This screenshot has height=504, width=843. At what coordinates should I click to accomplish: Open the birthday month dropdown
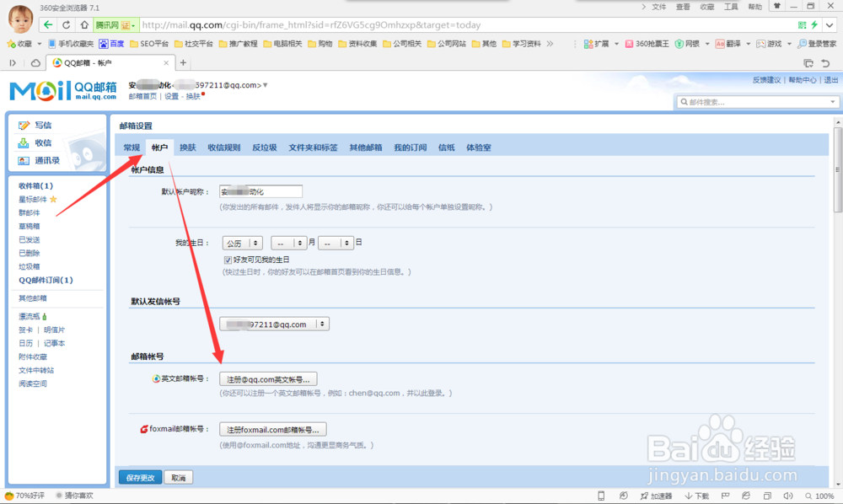pos(288,244)
